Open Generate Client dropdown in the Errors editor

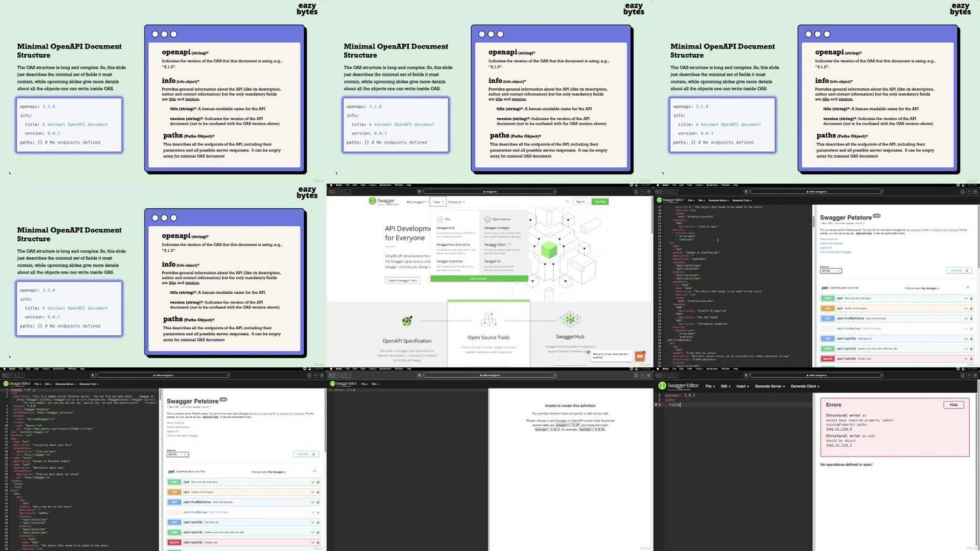805,386
